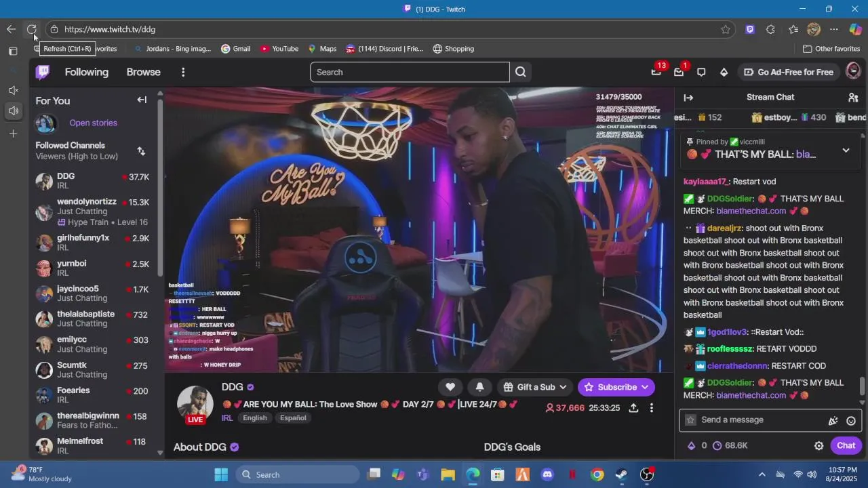Click the follow heart button for DDG
Image resolution: width=868 pixels, height=488 pixels.
tap(450, 387)
